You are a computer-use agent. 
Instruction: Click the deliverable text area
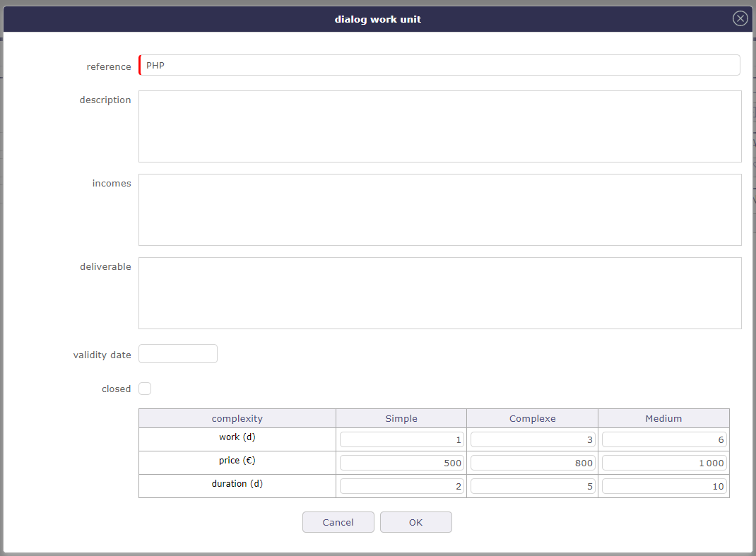click(x=439, y=293)
